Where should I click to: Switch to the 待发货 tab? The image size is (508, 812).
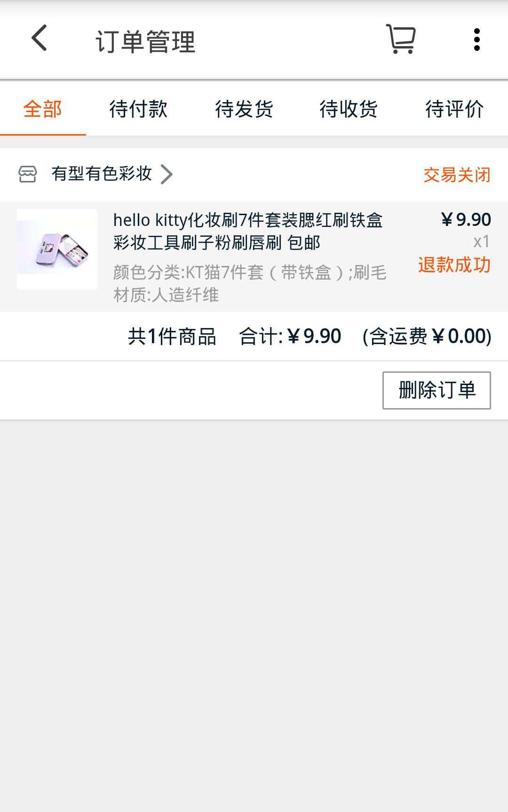(244, 109)
